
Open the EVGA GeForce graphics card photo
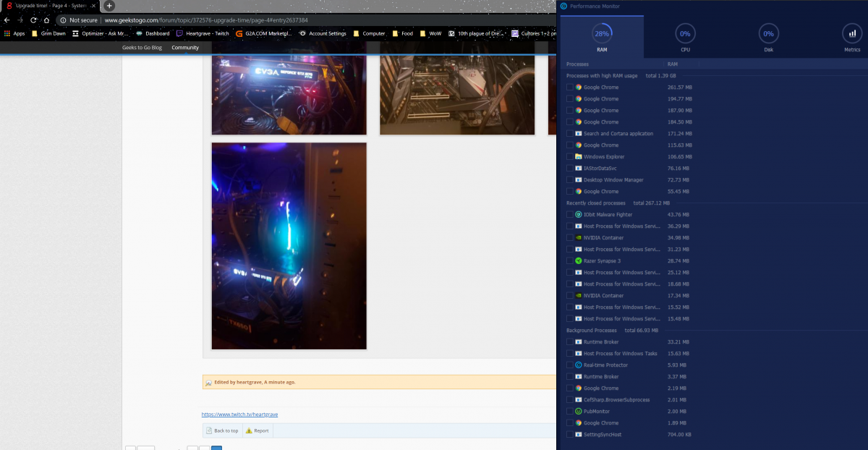coord(289,88)
